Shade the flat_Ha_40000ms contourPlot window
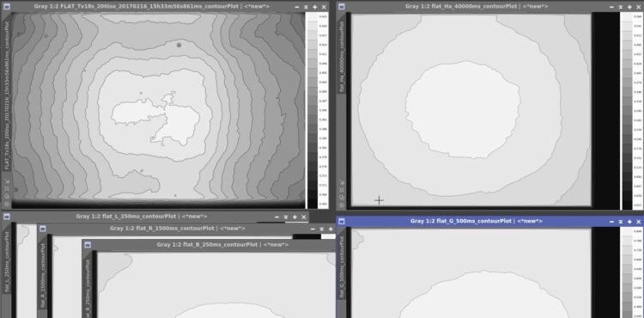This screenshot has width=644, height=318. [621, 7]
